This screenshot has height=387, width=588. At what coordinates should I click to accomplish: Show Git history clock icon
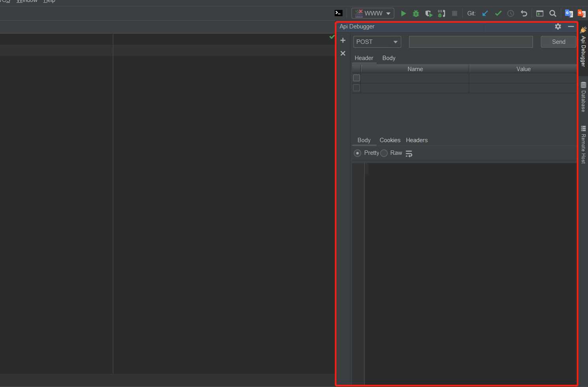pos(511,13)
